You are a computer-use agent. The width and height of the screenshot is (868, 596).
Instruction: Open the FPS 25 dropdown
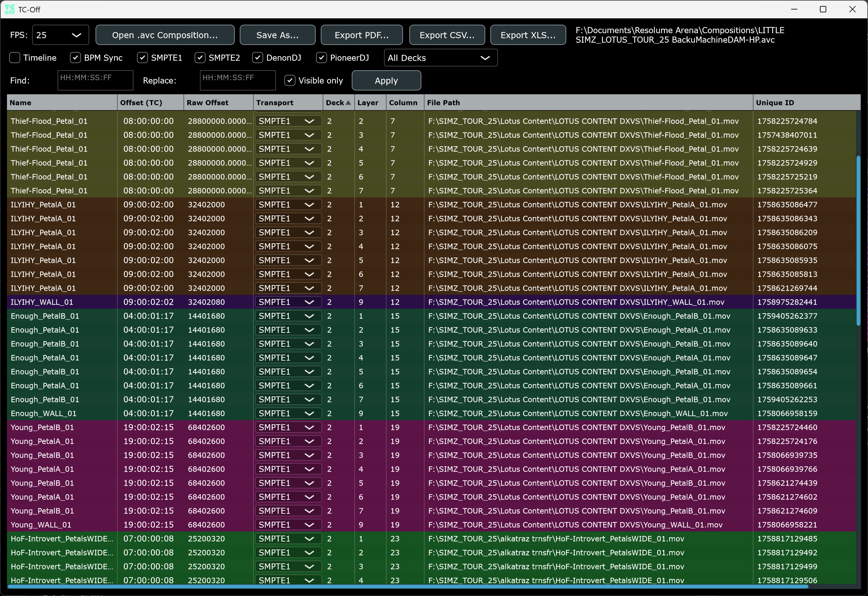pyautogui.click(x=60, y=35)
